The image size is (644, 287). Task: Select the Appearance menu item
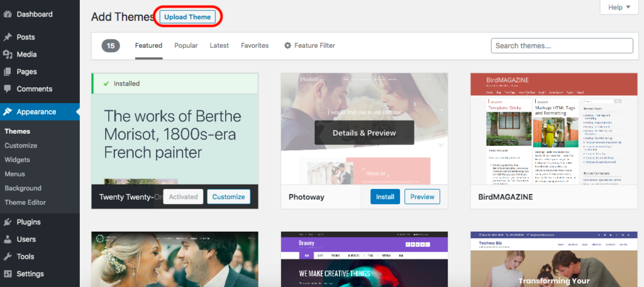point(40,112)
